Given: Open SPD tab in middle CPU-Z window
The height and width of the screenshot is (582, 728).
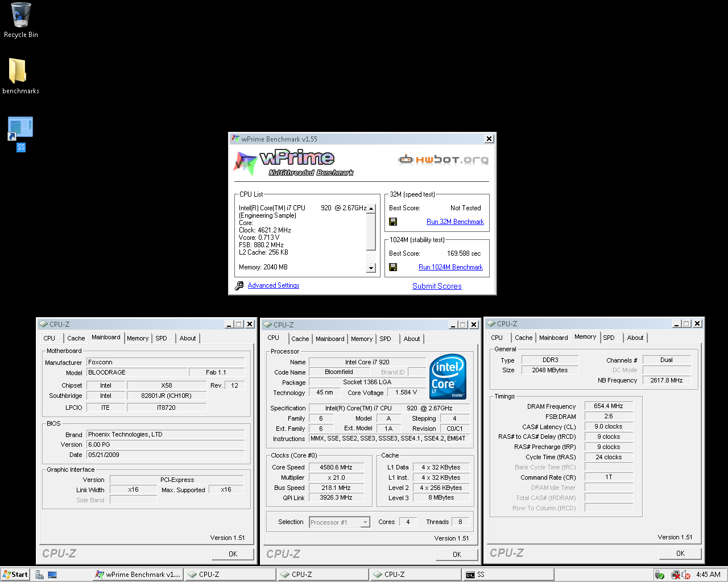Looking at the screenshot, I should pyautogui.click(x=386, y=339).
